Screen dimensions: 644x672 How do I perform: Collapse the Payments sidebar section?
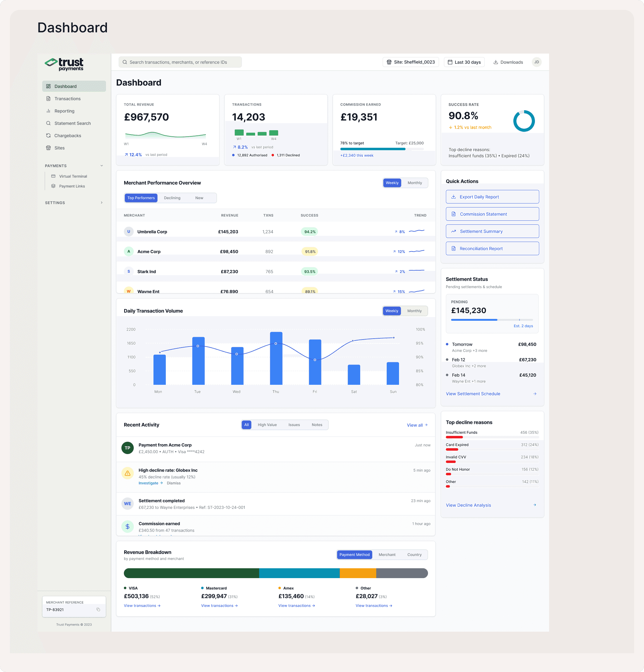click(x=102, y=166)
